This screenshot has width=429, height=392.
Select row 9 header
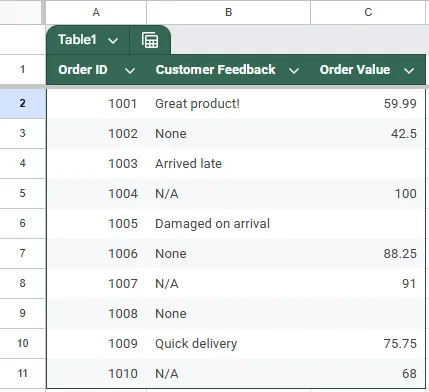22,313
